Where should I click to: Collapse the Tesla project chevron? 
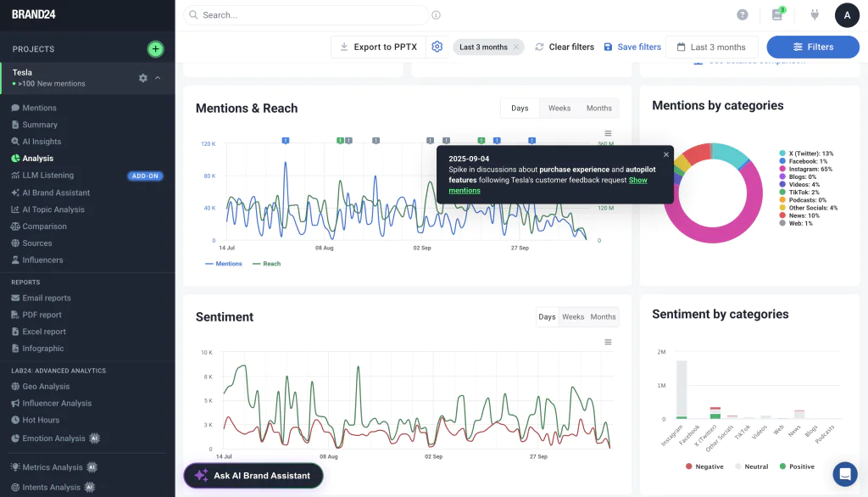pos(158,78)
